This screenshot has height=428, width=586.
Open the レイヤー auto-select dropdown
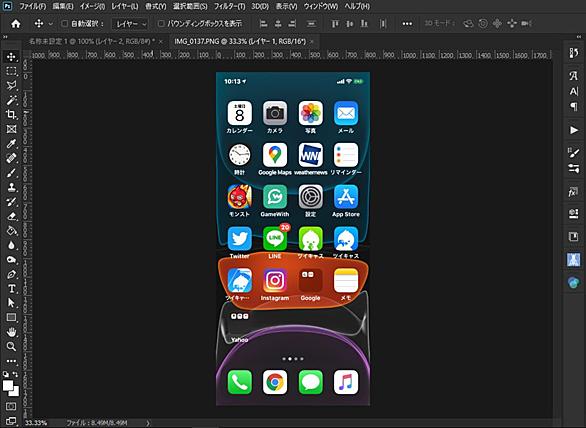coord(130,24)
